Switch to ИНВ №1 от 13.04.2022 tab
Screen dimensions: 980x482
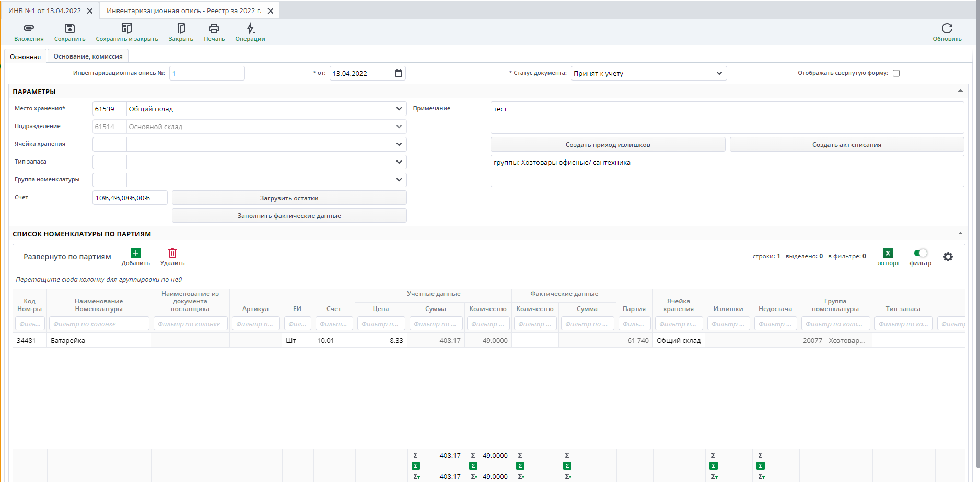coord(44,10)
